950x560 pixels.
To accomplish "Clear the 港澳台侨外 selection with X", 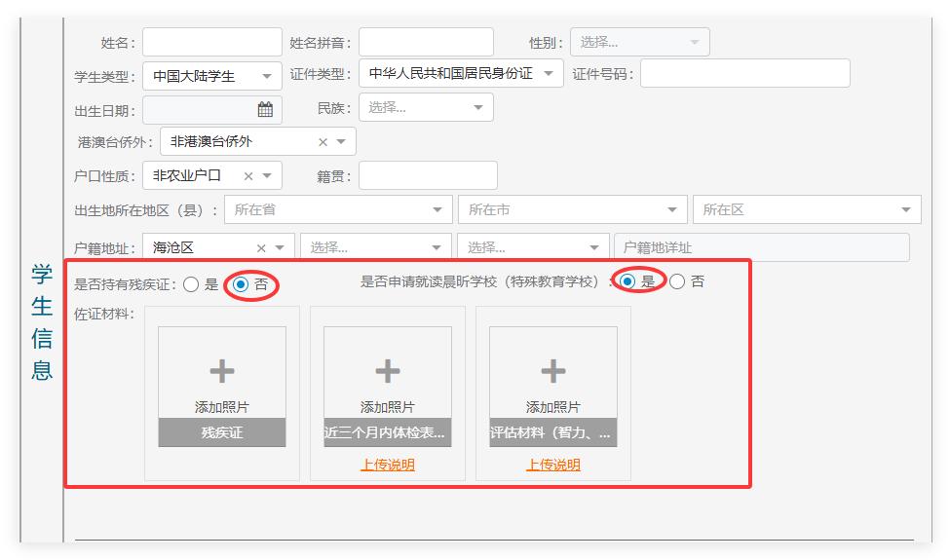I will (323, 142).
